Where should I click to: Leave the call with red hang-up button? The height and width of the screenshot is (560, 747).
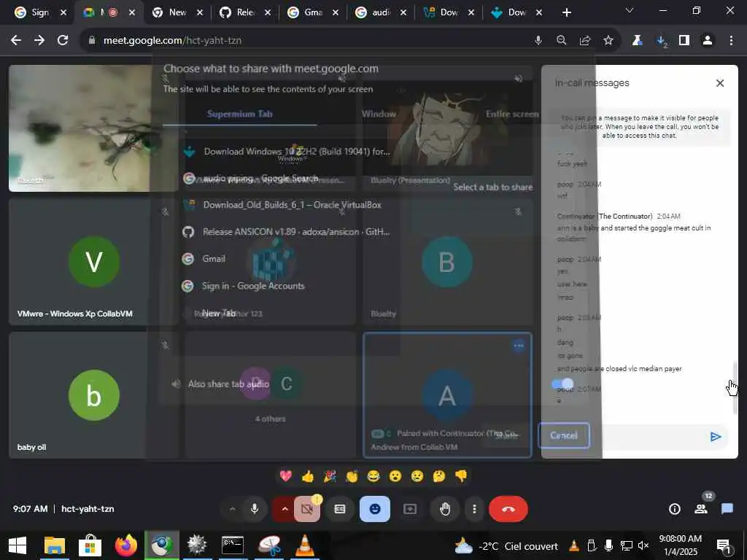(508, 509)
